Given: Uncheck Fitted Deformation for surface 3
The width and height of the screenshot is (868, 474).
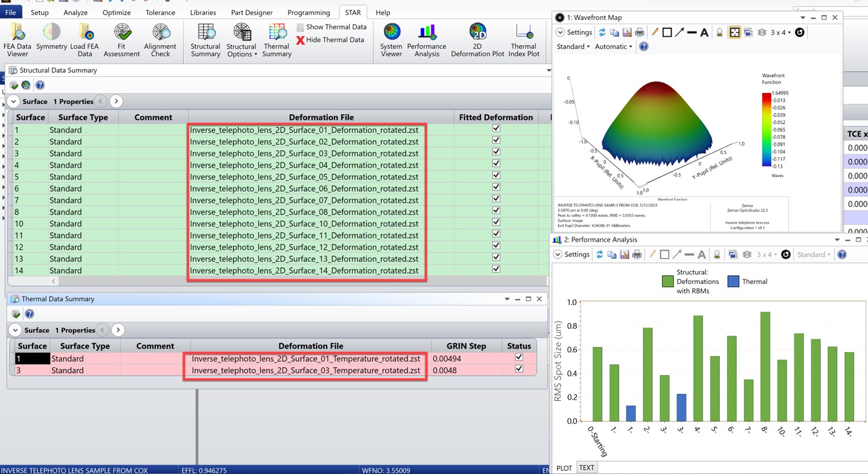Looking at the screenshot, I should click(496, 152).
